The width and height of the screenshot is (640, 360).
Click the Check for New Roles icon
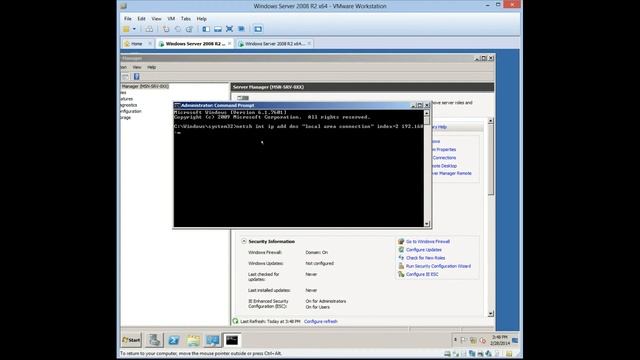point(401,258)
